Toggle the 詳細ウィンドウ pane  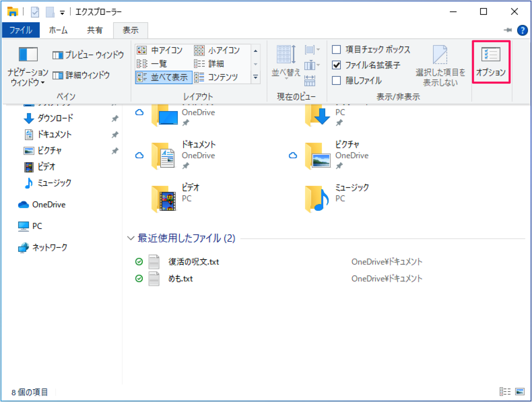tap(81, 75)
